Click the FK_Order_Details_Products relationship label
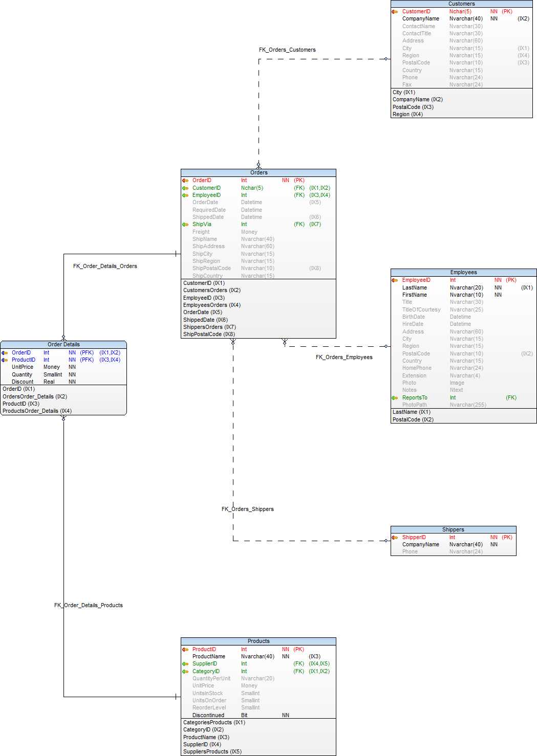537x756 pixels. click(89, 605)
